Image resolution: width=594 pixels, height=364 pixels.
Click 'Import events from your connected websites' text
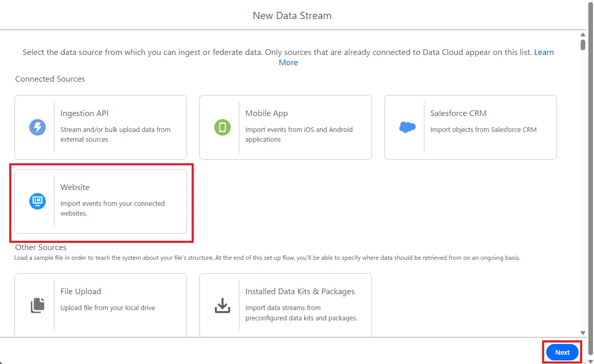click(x=113, y=208)
